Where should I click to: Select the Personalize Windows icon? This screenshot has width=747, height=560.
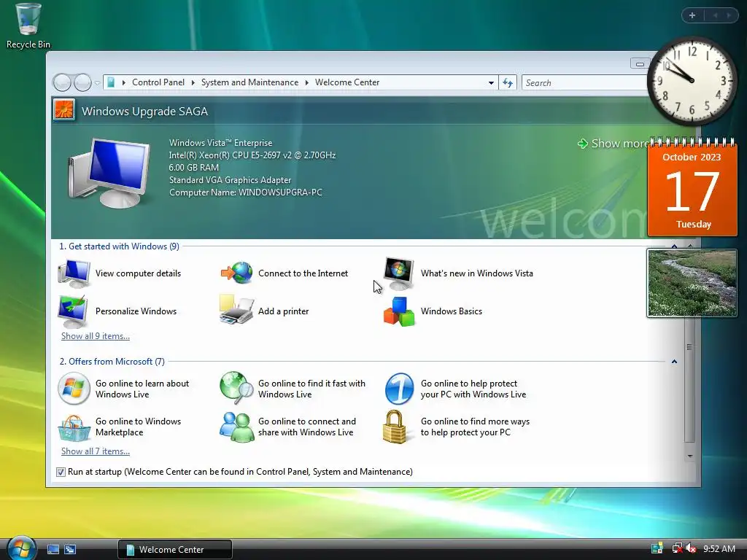point(73,311)
